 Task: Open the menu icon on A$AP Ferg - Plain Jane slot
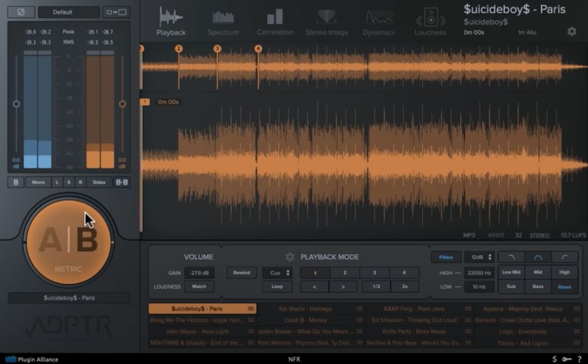[x=468, y=309]
